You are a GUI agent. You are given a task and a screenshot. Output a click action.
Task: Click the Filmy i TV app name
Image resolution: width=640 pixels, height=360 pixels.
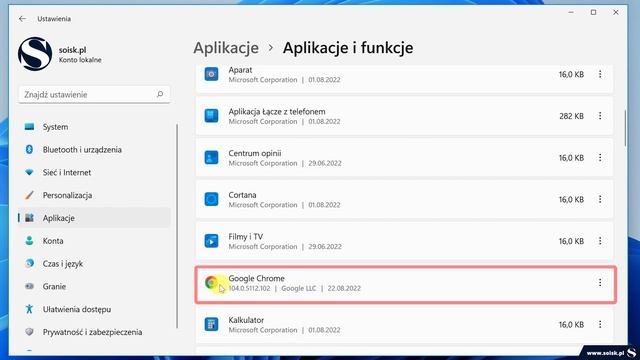[246, 237]
